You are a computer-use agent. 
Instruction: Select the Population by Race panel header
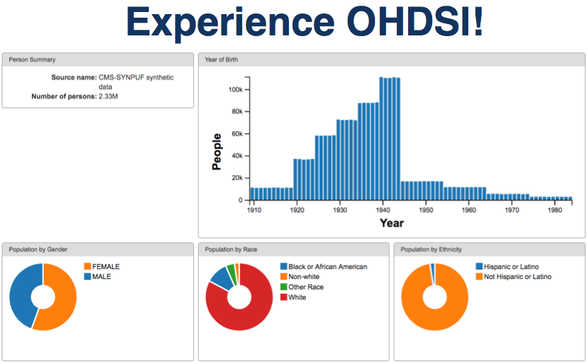pyautogui.click(x=293, y=249)
